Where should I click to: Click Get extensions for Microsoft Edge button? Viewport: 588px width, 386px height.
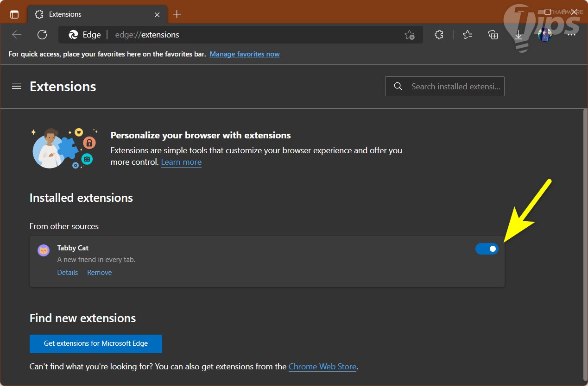[96, 343]
